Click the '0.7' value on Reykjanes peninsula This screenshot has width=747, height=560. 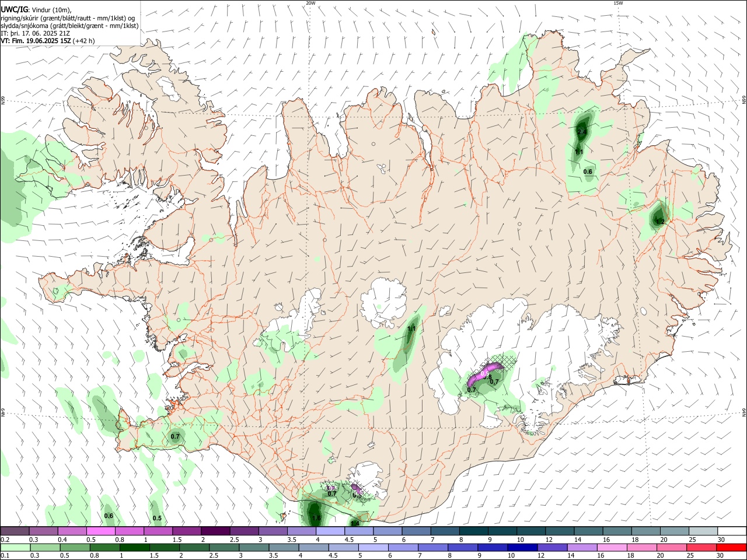tap(175, 436)
